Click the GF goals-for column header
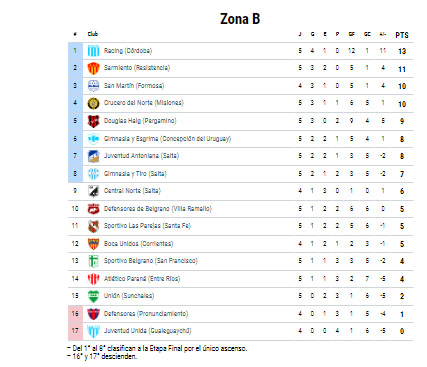 [352, 34]
